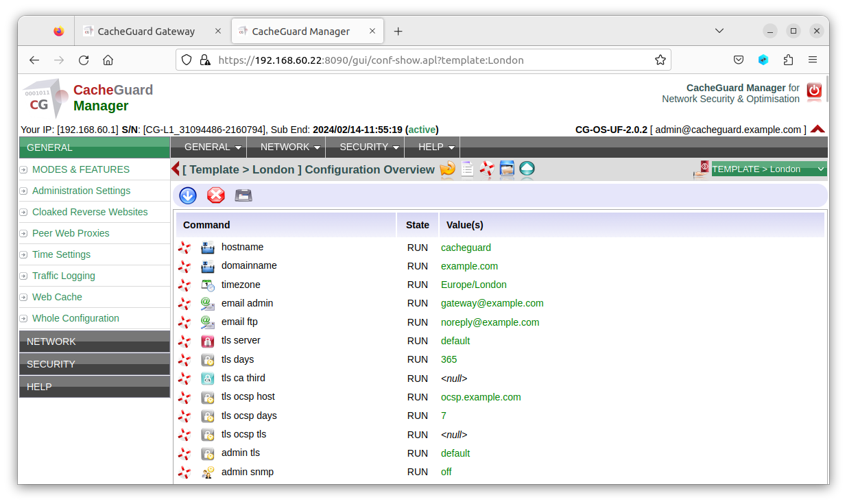Click the gateway@example.com value
This screenshot has width=847, height=504.
point(492,303)
